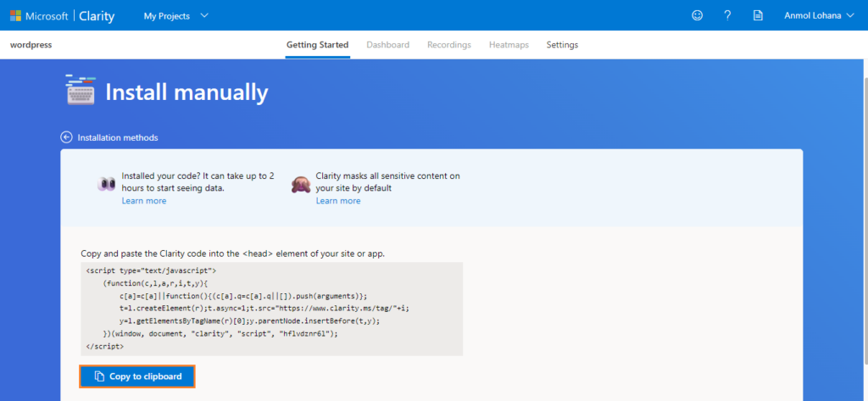Go back via Installation methods arrow icon
Image resolution: width=868 pixels, height=401 pixels.
66,137
